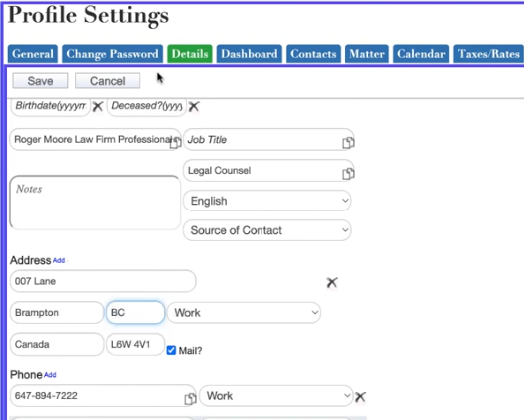Open the Change Password tab
This screenshot has height=420, width=524.
pyautogui.click(x=112, y=54)
